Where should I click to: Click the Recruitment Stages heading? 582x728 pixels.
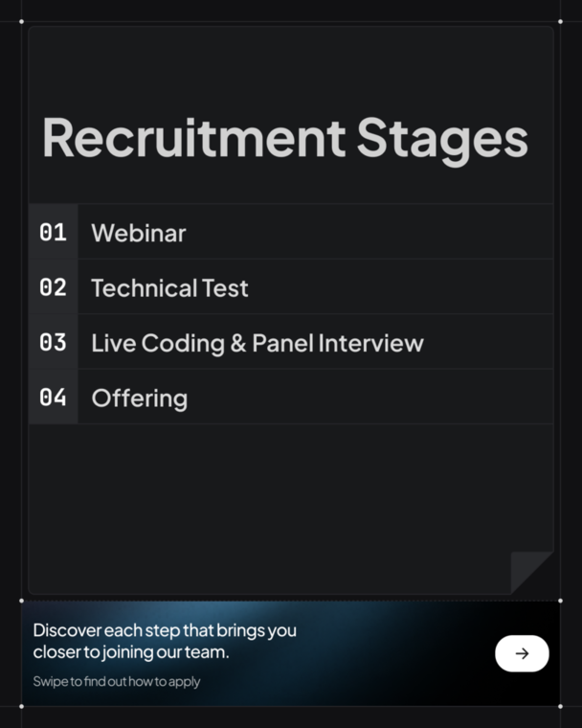pyautogui.click(x=284, y=137)
